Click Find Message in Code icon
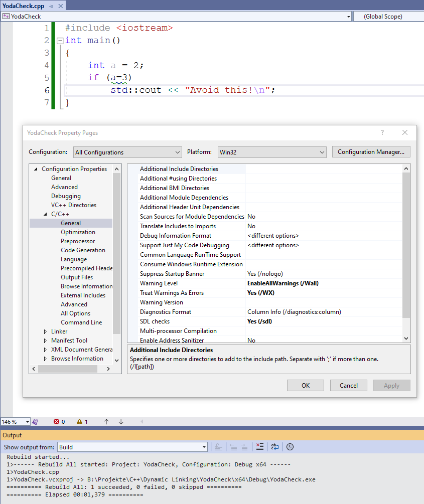424x504 pixels. pyautogui.click(x=218, y=447)
